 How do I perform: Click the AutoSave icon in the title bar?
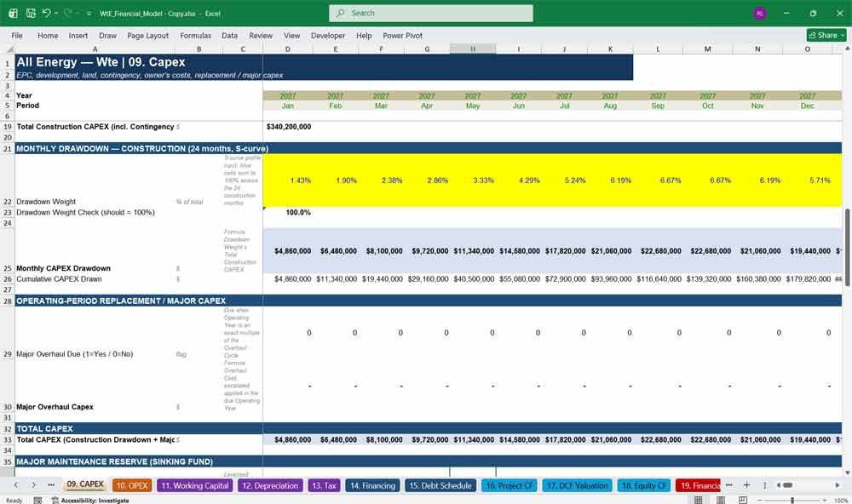tap(13, 13)
